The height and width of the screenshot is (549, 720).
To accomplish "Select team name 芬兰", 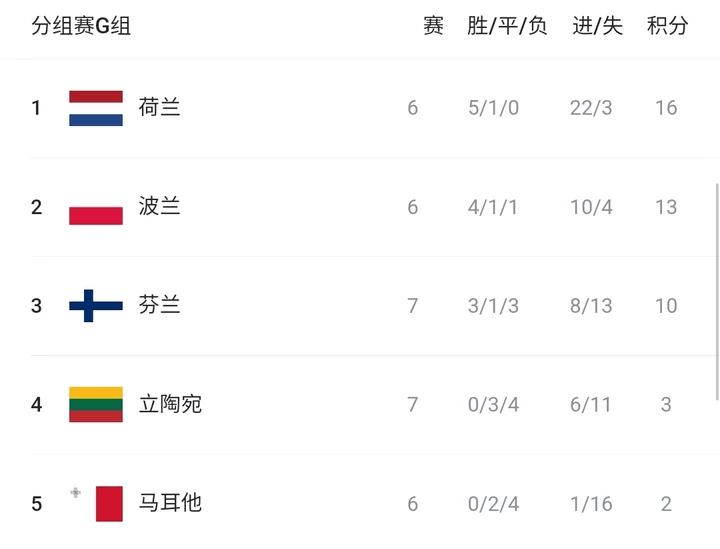I will click(x=160, y=306).
